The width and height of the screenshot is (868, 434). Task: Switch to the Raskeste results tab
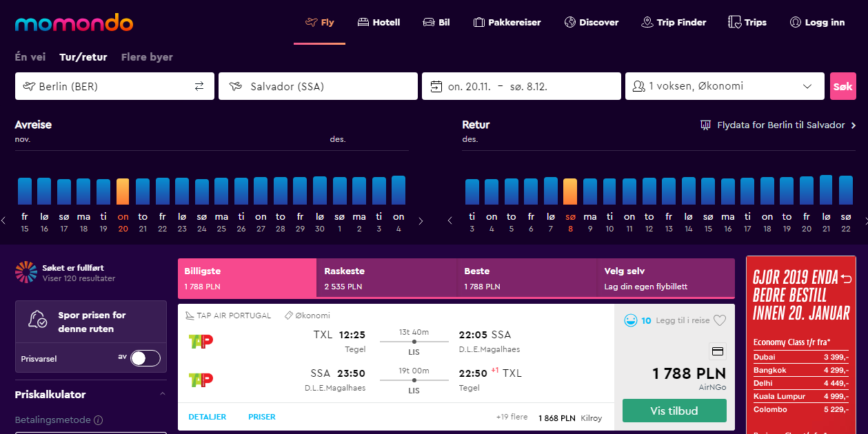[x=387, y=278]
